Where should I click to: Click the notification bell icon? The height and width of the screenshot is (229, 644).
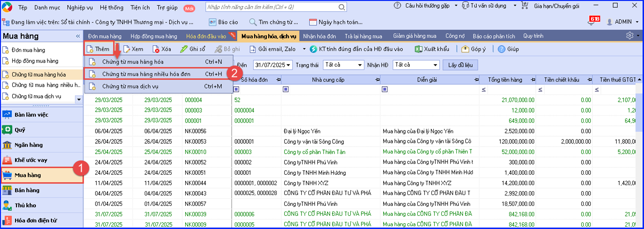[x=592, y=21]
